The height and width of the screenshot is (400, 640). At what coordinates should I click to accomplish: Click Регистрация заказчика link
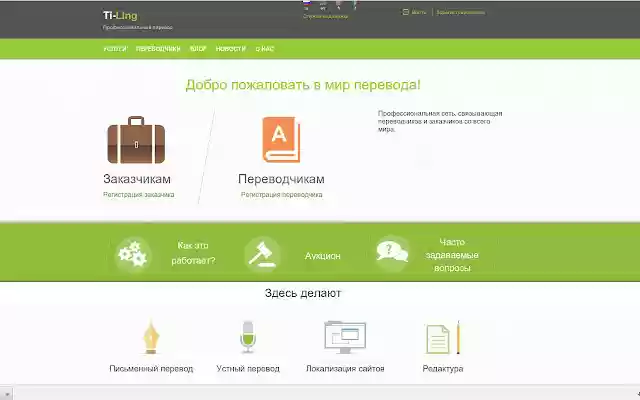click(139, 195)
